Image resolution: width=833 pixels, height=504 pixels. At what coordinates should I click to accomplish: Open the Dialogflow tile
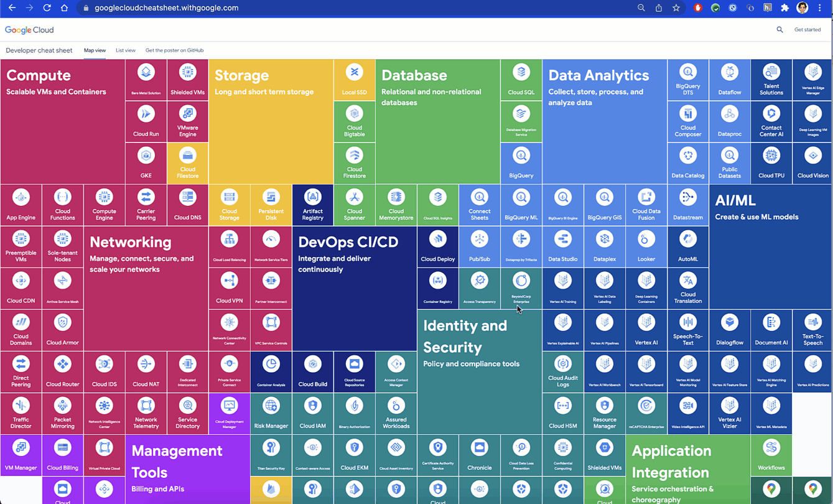(x=729, y=330)
